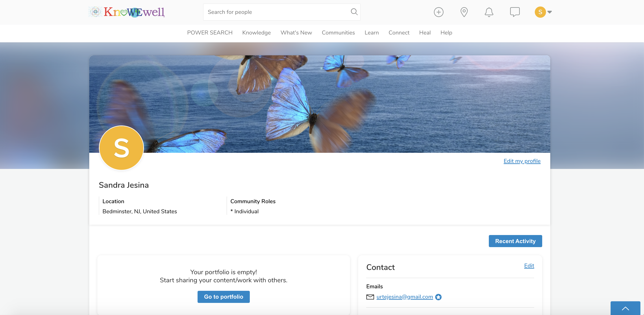Open the plus create icon
Image resolution: width=644 pixels, height=315 pixels.
click(439, 12)
